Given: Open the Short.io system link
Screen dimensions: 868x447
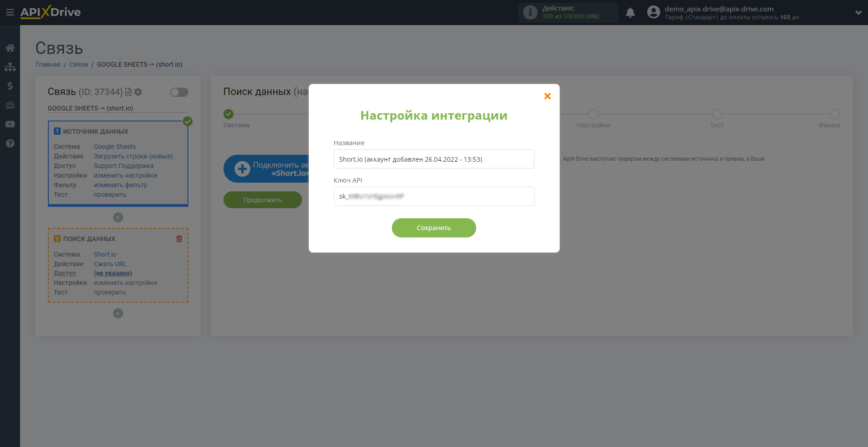Looking at the screenshot, I should pos(105,254).
